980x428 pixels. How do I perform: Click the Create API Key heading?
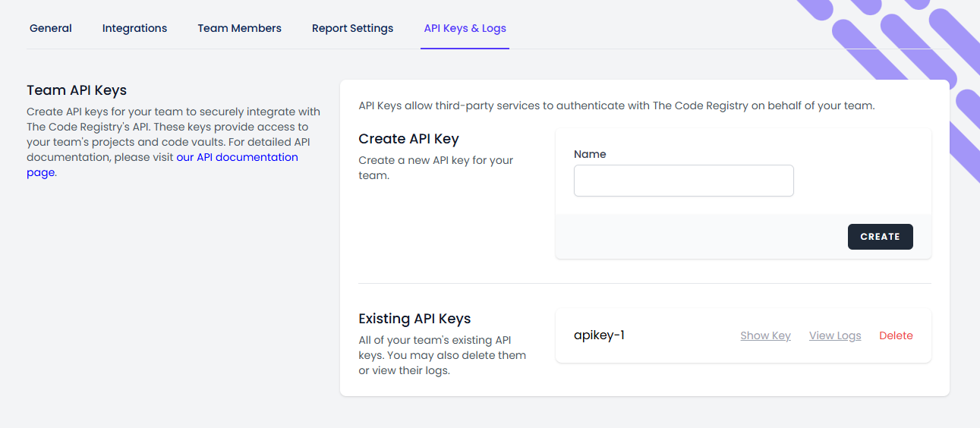[x=408, y=139]
